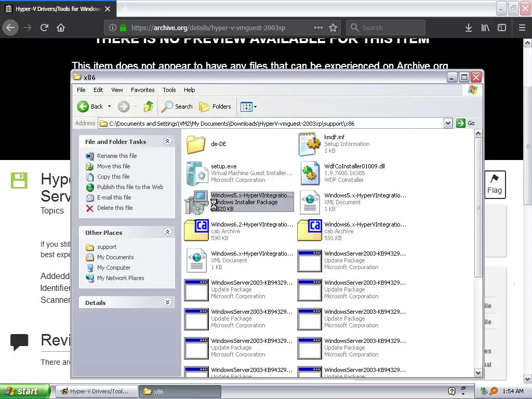This screenshot has width=532, height=399.
Task: Close the Hyper-V Drivers browser tab
Action: pyautogui.click(x=108, y=9)
